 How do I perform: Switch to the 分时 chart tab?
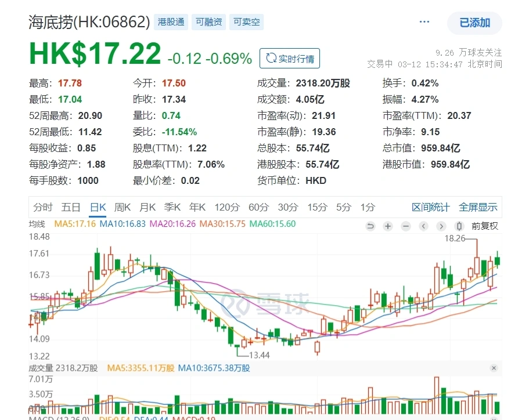tap(43, 207)
